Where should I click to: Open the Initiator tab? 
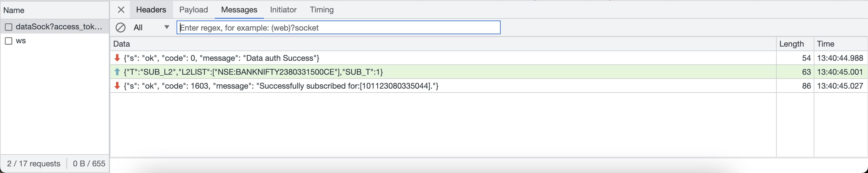pyautogui.click(x=283, y=10)
